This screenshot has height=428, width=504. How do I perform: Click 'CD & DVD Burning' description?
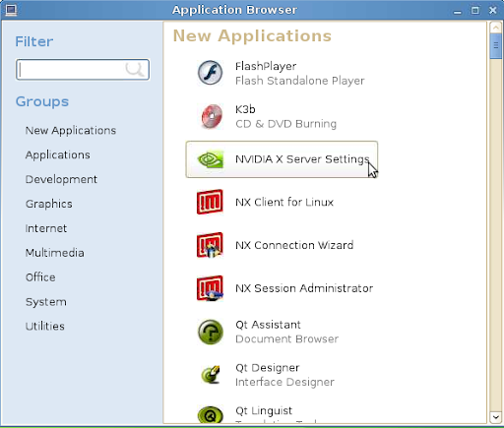(x=285, y=124)
